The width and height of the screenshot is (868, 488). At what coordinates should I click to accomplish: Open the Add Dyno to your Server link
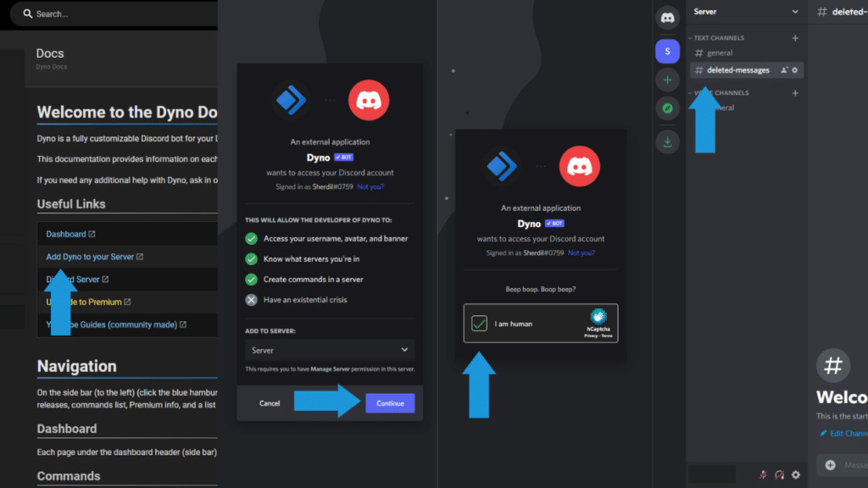pos(90,257)
